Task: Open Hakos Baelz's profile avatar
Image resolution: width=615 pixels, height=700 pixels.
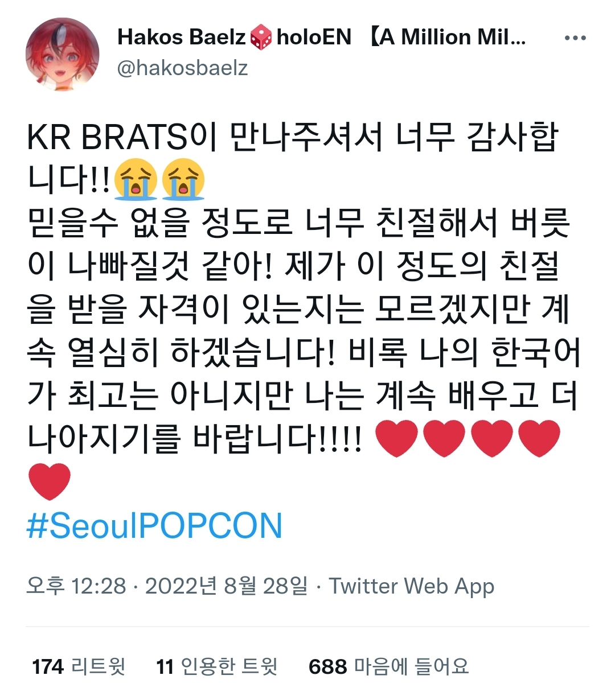Action: (x=63, y=55)
